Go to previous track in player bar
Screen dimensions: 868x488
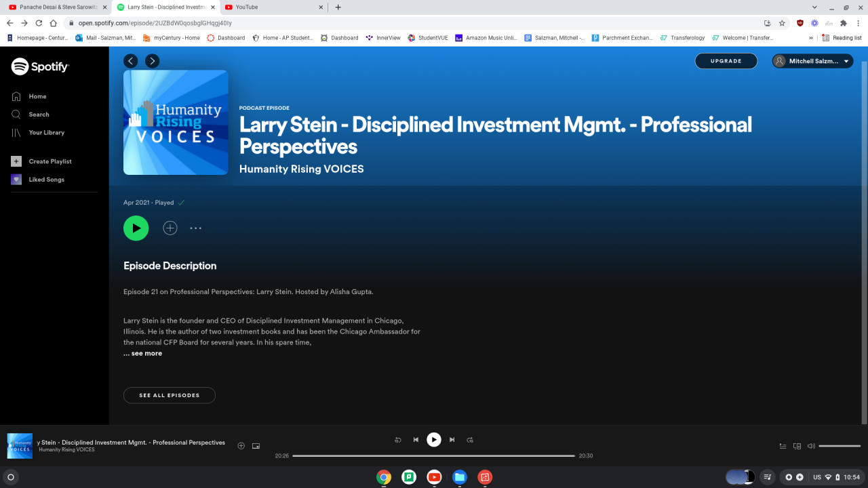[x=416, y=440]
